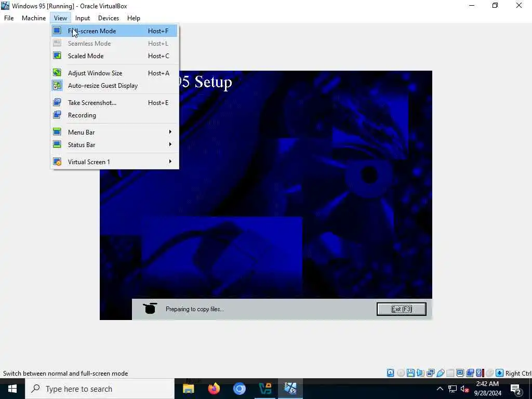Open the network adapter status icon

pyautogui.click(x=431, y=373)
